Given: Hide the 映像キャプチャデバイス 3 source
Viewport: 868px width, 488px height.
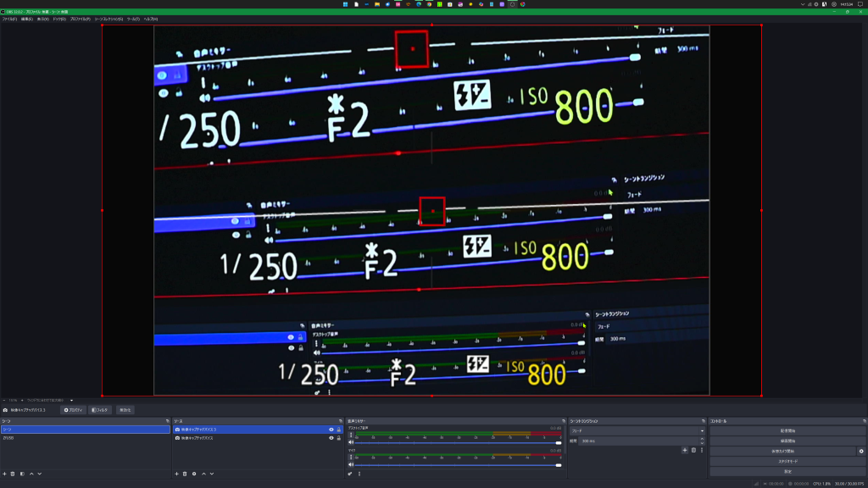Looking at the screenshot, I should point(331,430).
